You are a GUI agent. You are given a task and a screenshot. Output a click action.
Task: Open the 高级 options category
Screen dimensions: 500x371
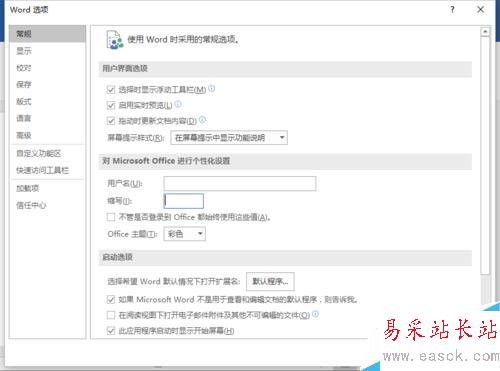[x=24, y=135]
